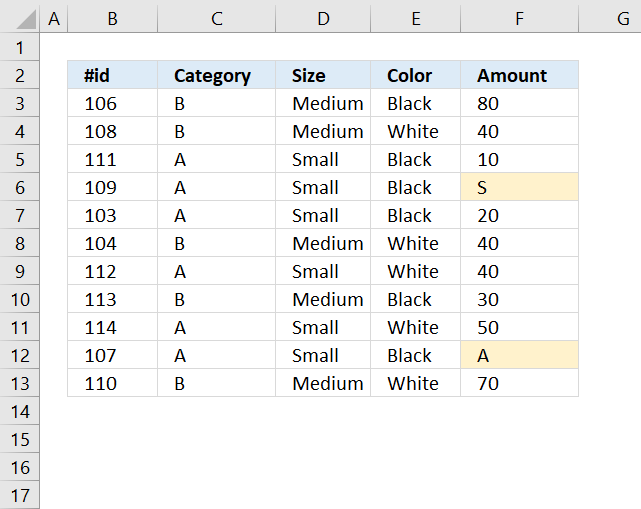Click the cell with id 110
This screenshot has height=509, width=641.
click(x=112, y=383)
